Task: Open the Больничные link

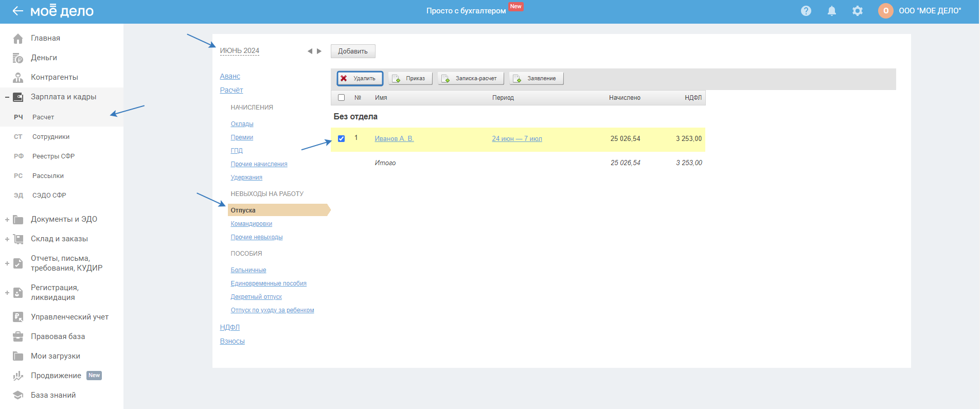Action: tap(248, 270)
